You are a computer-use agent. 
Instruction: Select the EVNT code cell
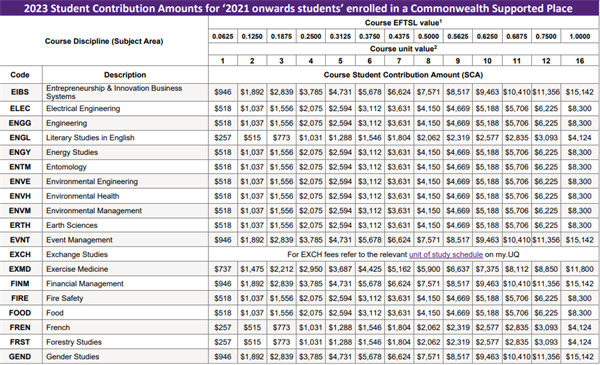click(20, 240)
